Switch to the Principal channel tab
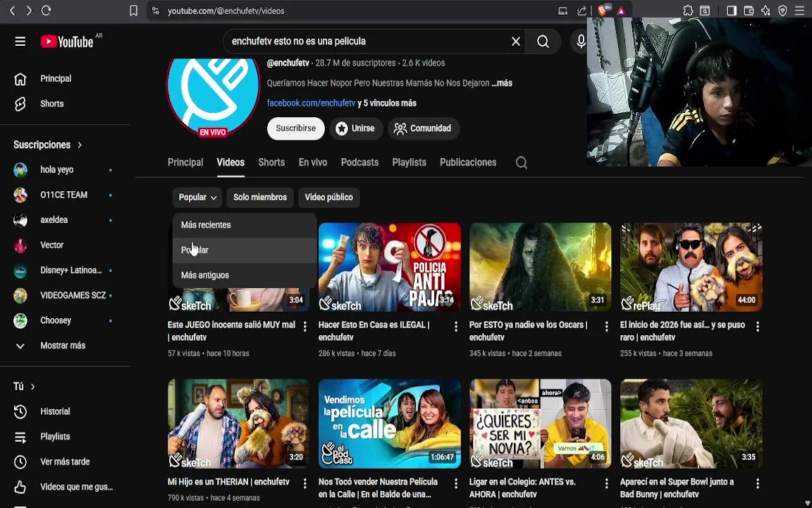The height and width of the screenshot is (508, 812). (x=185, y=163)
